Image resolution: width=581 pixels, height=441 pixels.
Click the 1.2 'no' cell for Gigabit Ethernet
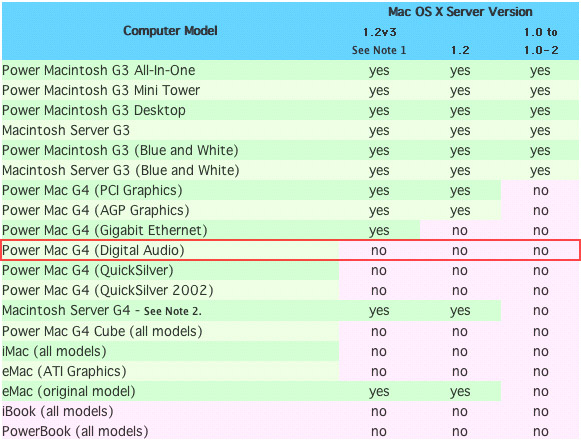460,231
